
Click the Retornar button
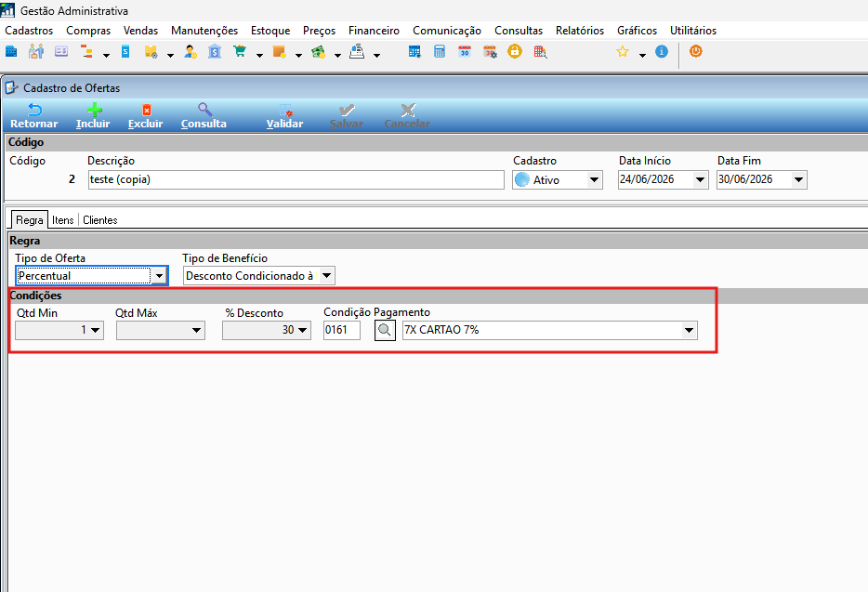click(x=34, y=116)
